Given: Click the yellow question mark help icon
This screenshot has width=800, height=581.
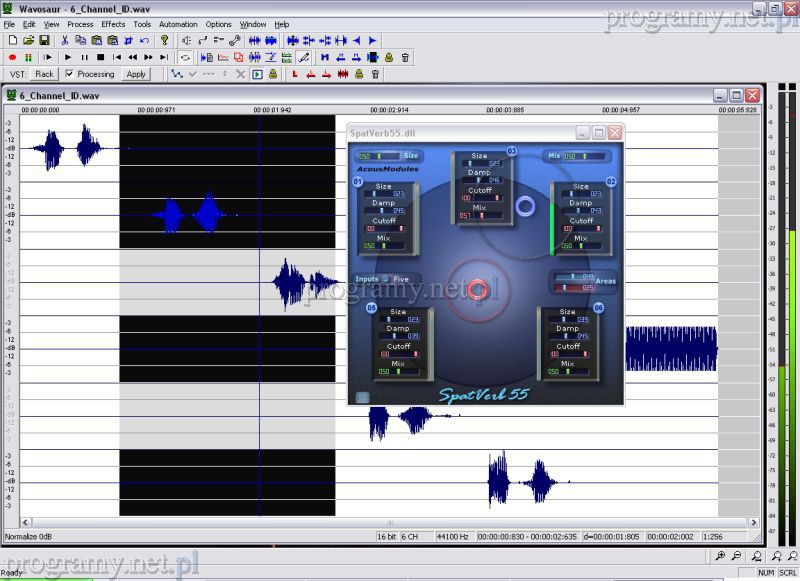Looking at the screenshot, I should (x=165, y=40).
